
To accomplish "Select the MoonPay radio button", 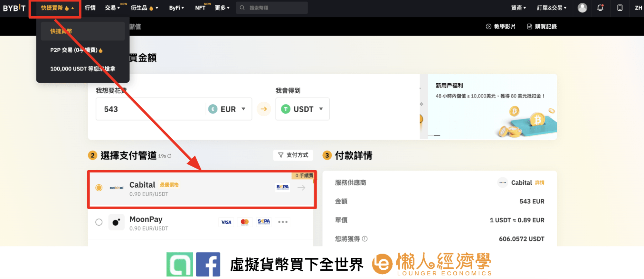I will click(99, 222).
